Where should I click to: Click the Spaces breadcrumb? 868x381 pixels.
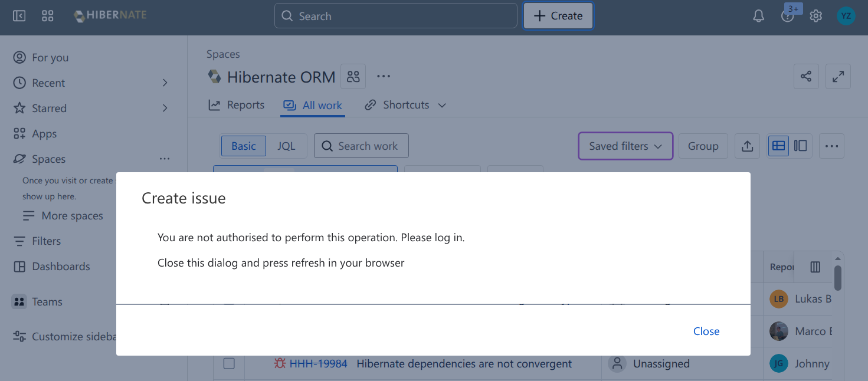[223, 54]
